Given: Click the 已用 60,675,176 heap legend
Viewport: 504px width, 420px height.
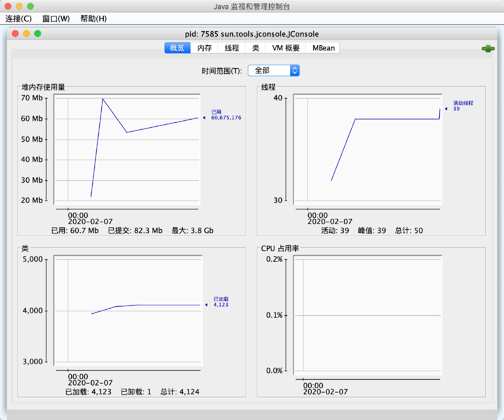Looking at the screenshot, I should click(x=226, y=115).
